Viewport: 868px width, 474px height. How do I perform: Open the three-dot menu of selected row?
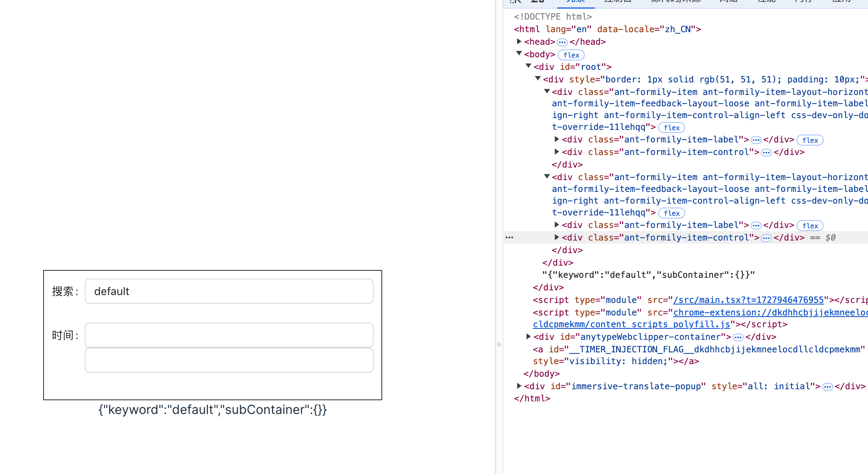[509, 237]
